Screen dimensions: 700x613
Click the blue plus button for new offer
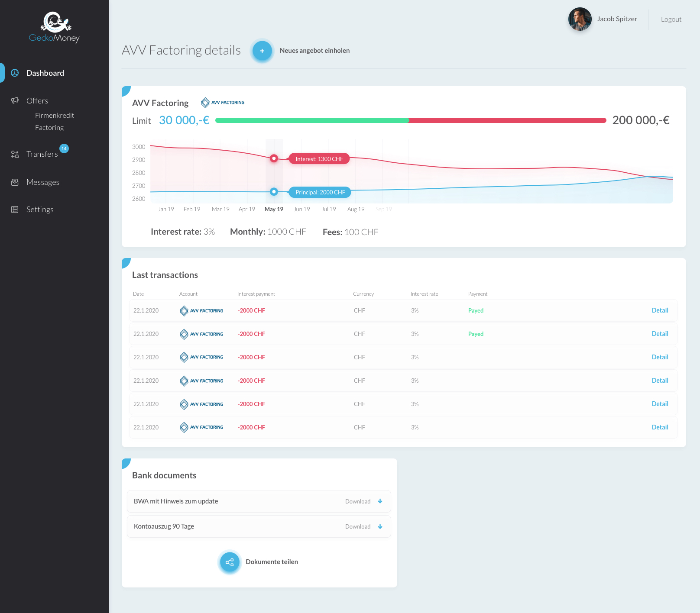[262, 51]
